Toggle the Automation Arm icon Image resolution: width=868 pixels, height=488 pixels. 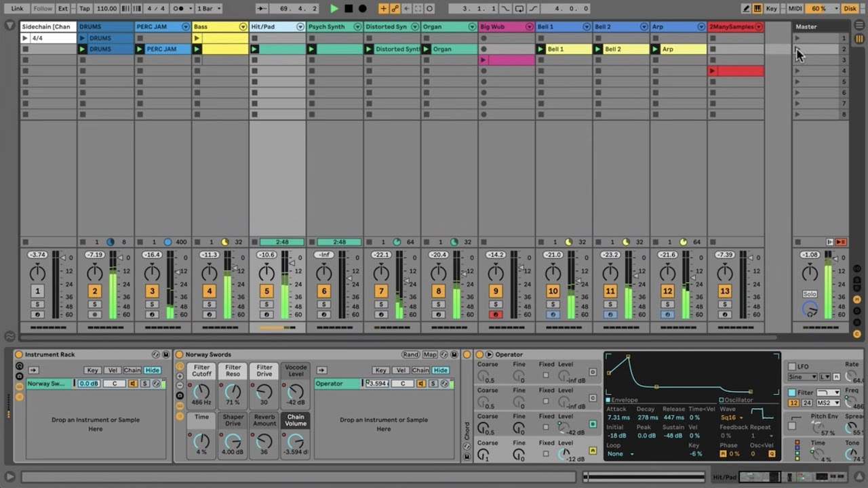point(395,9)
